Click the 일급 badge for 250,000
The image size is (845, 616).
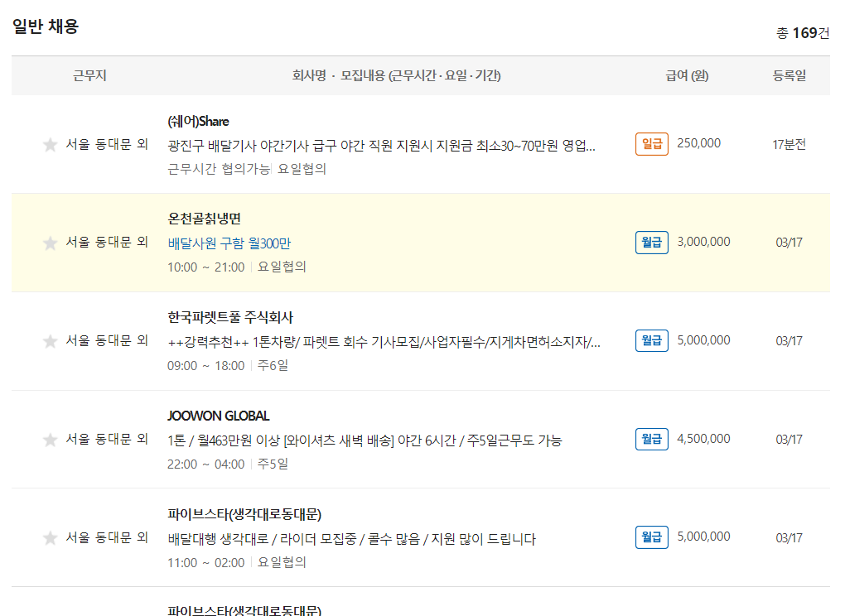point(652,144)
